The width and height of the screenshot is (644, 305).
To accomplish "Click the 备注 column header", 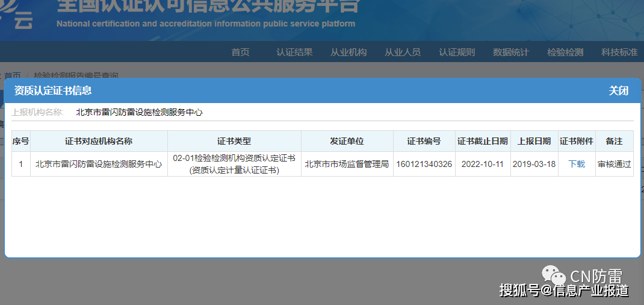I will (615, 141).
